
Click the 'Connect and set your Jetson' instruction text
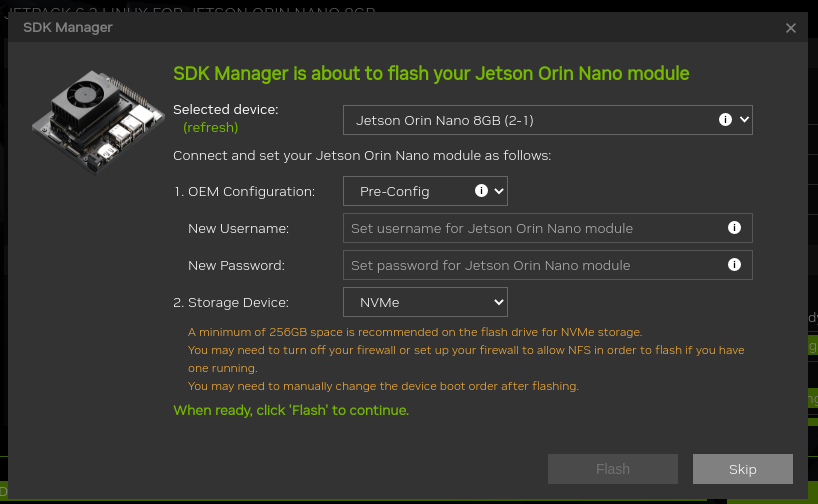(x=362, y=155)
